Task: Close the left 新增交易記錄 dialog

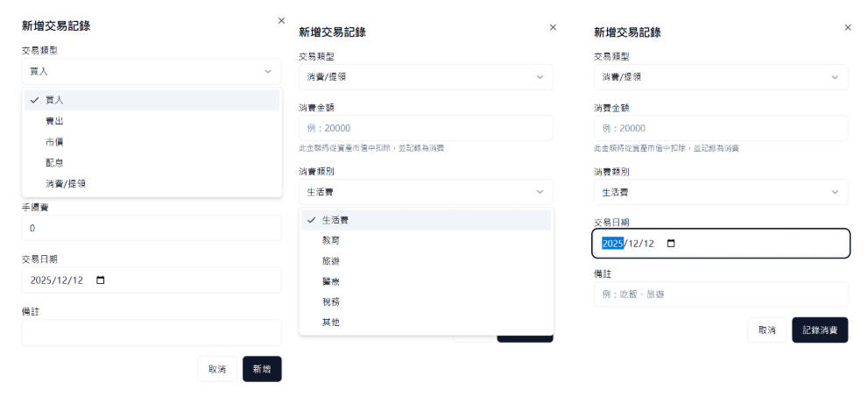Action: (281, 20)
